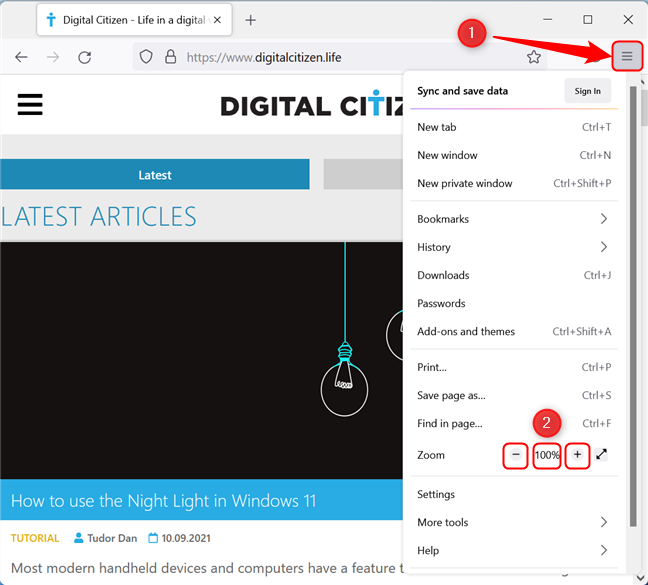Expand the More tools submenu
This screenshot has height=585, width=648.
(x=514, y=522)
